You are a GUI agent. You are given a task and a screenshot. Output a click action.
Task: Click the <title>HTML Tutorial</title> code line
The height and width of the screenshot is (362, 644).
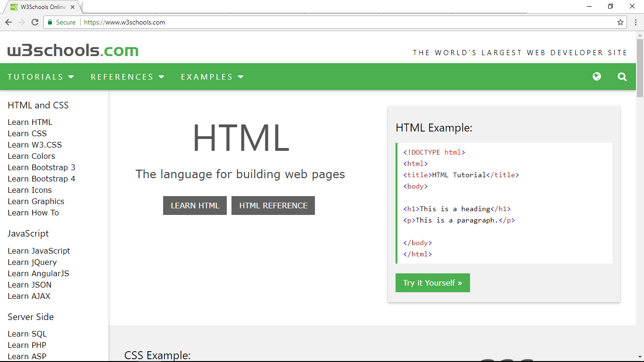(461, 175)
